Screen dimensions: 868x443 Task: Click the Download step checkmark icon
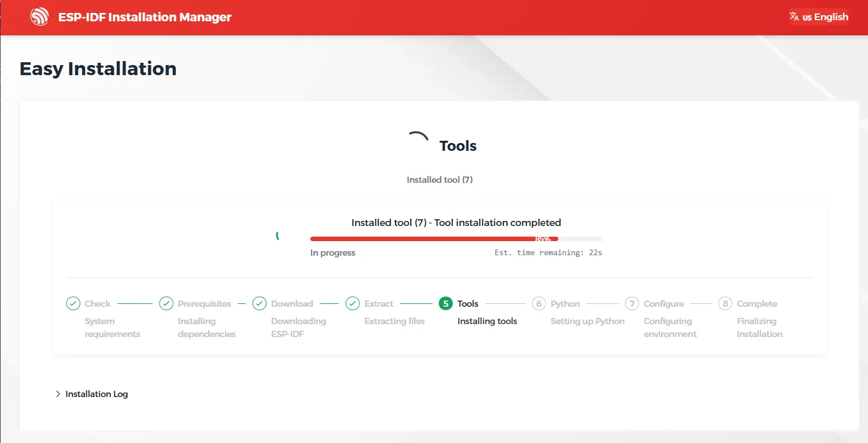click(259, 303)
